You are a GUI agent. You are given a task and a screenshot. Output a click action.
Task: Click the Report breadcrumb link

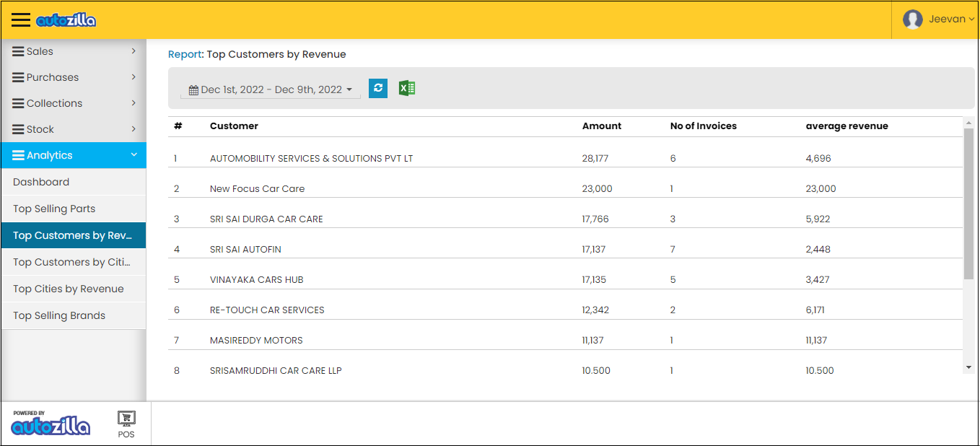(x=185, y=54)
